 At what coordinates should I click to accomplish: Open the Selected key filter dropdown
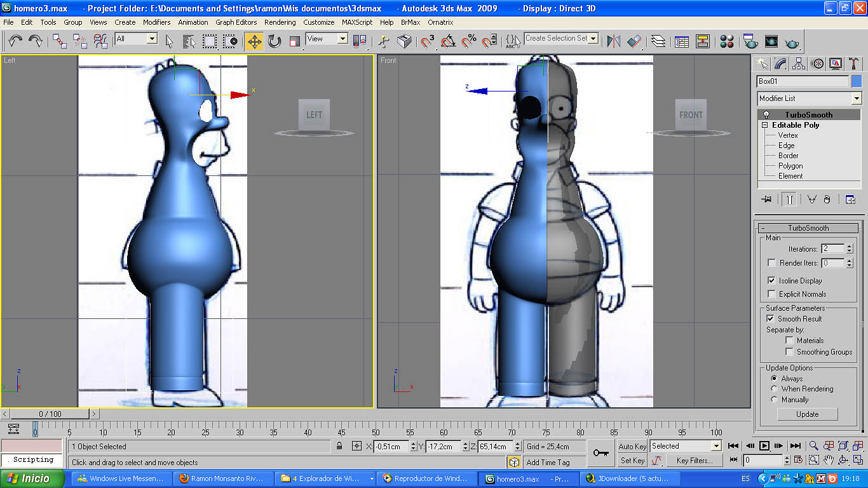[716, 446]
